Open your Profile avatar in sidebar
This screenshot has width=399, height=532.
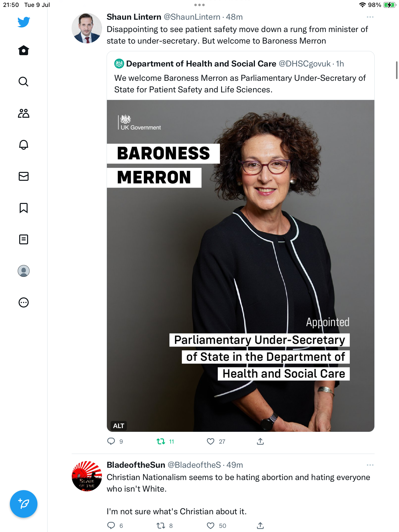(24, 271)
